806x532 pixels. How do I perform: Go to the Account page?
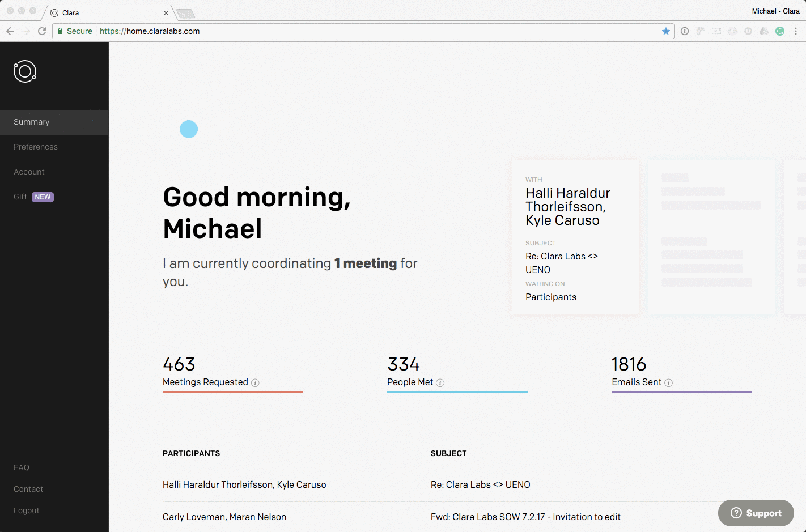[x=29, y=172]
